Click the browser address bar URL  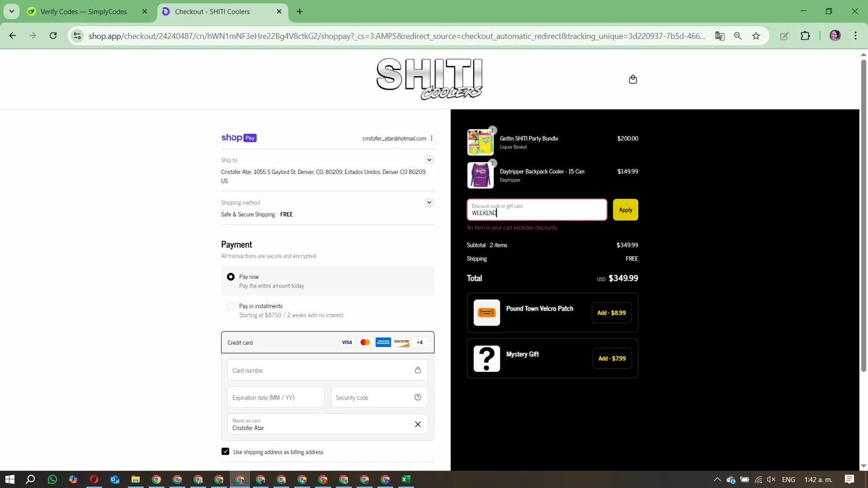point(397,36)
